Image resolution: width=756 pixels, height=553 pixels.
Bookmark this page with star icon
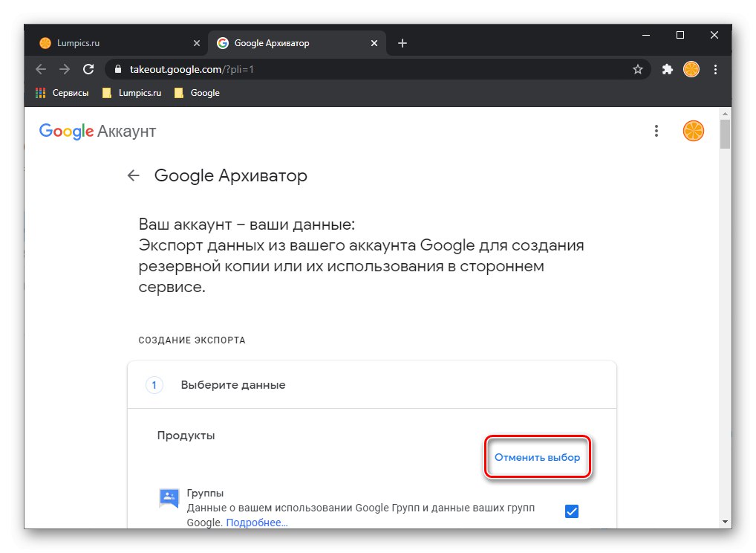click(x=637, y=69)
